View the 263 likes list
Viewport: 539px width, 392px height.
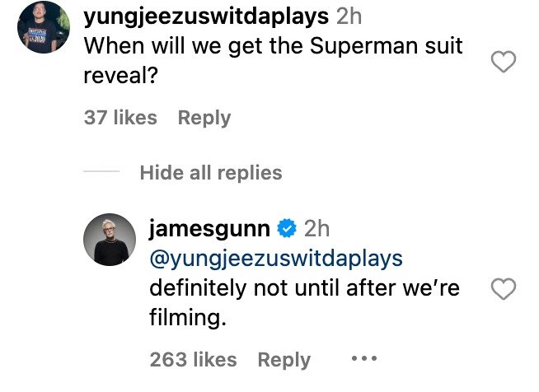pos(193,360)
